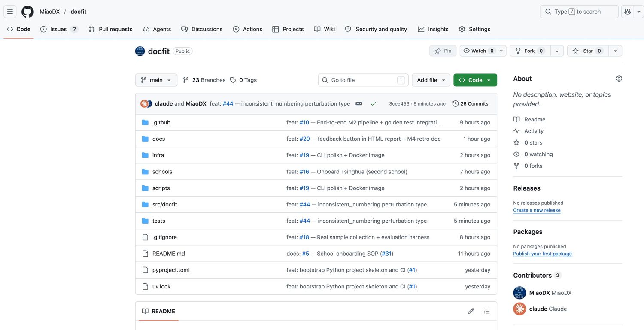
Task: Open the Agents tab
Action: point(157,29)
